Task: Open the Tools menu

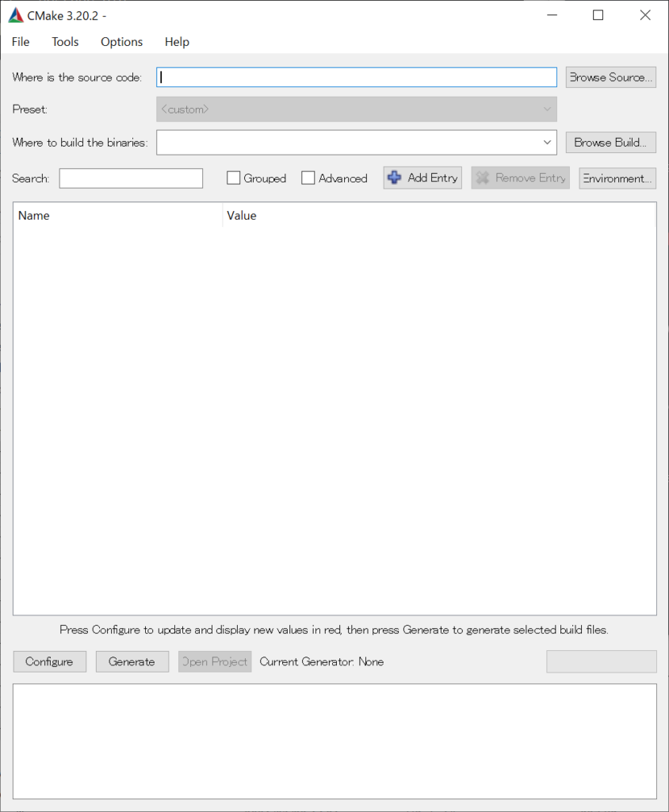Action: (x=65, y=42)
